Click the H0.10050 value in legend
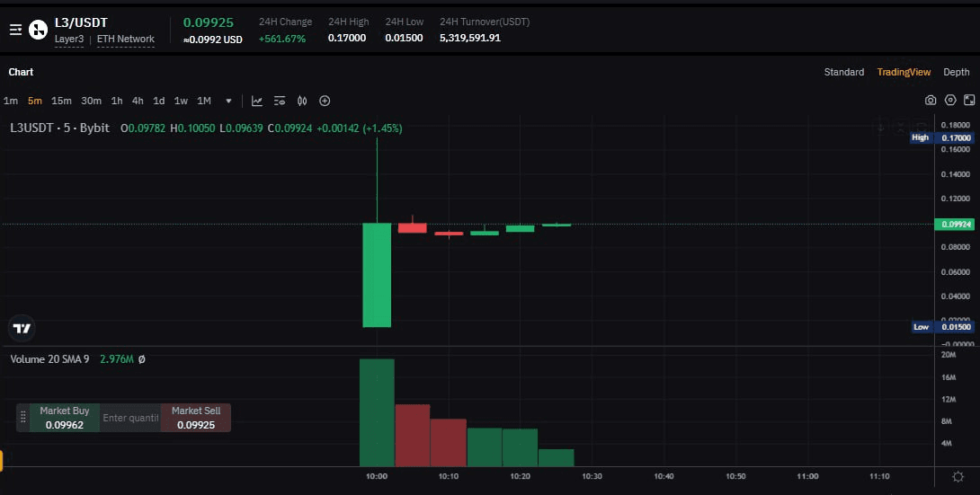This screenshot has height=495, width=980. tap(192, 128)
